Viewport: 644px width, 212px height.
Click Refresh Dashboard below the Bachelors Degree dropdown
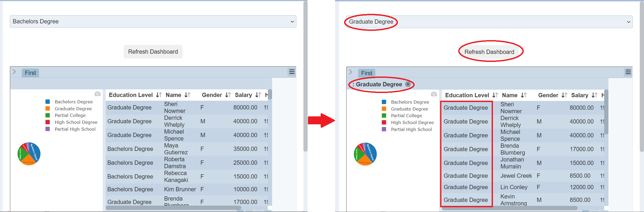coord(153,52)
